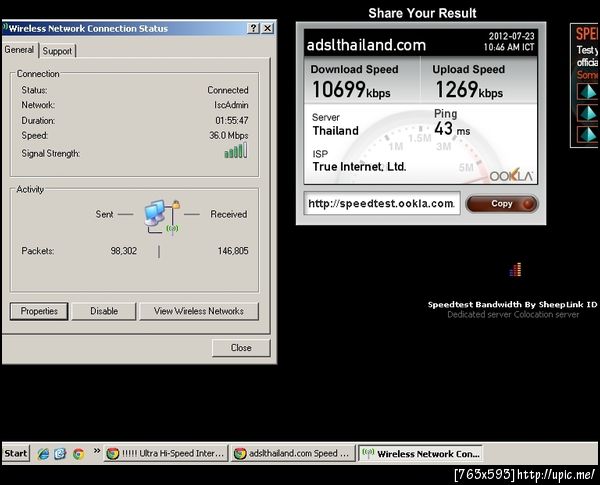600x485 pixels.
Task: Click the 10:46 AM ICT time in result card
Action: (509, 47)
